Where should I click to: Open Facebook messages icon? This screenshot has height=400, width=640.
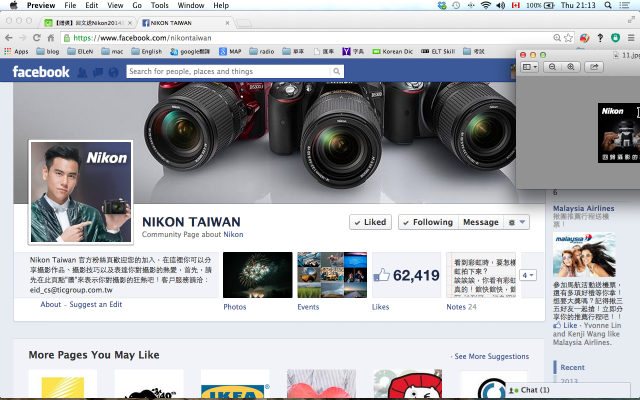coord(98,72)
